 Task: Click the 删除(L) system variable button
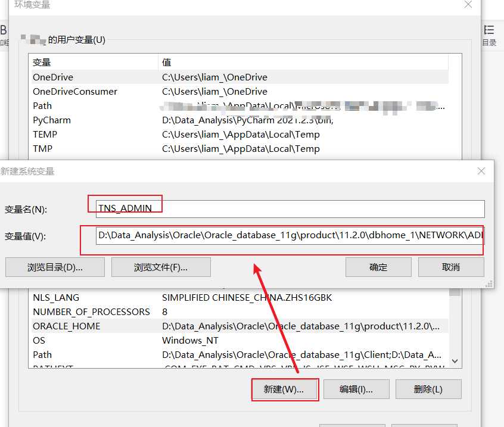428,389
